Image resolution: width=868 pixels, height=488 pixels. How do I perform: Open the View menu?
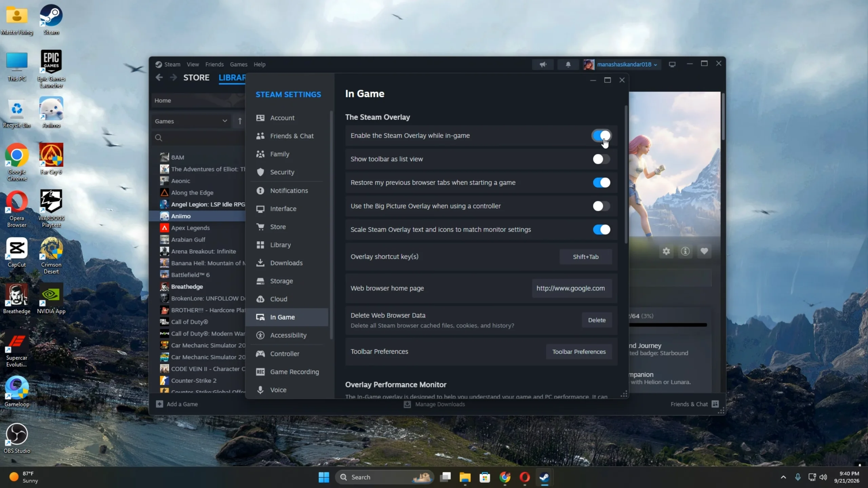193,64
